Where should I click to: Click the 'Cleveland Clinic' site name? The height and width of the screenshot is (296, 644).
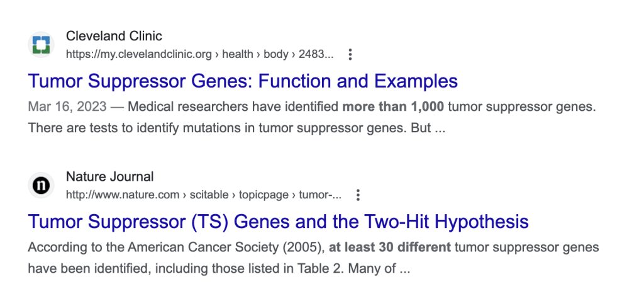(114, 36)
